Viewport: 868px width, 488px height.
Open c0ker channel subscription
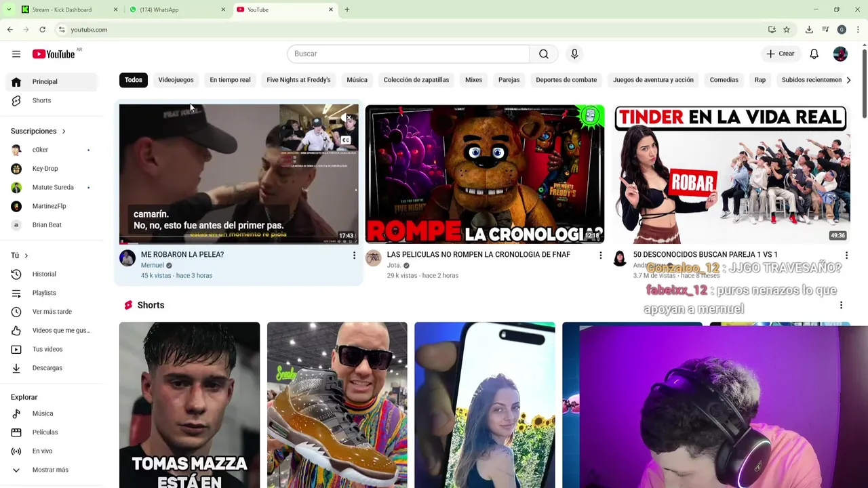[53, 150]
